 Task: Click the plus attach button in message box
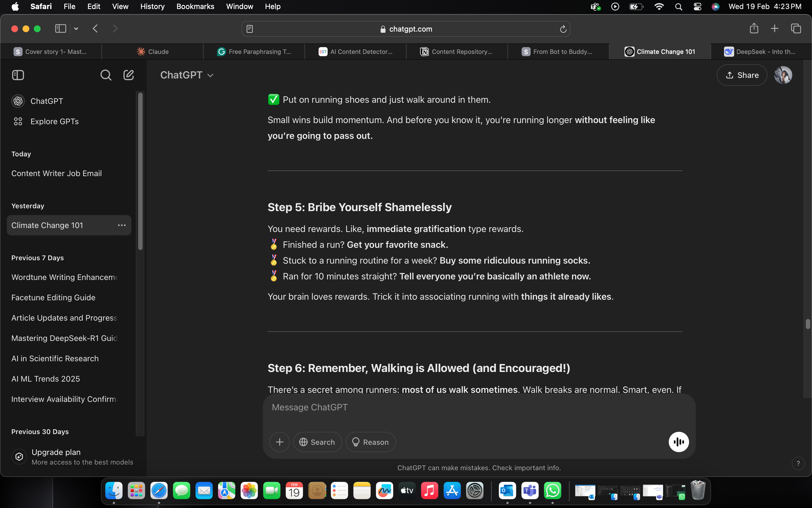279,442
